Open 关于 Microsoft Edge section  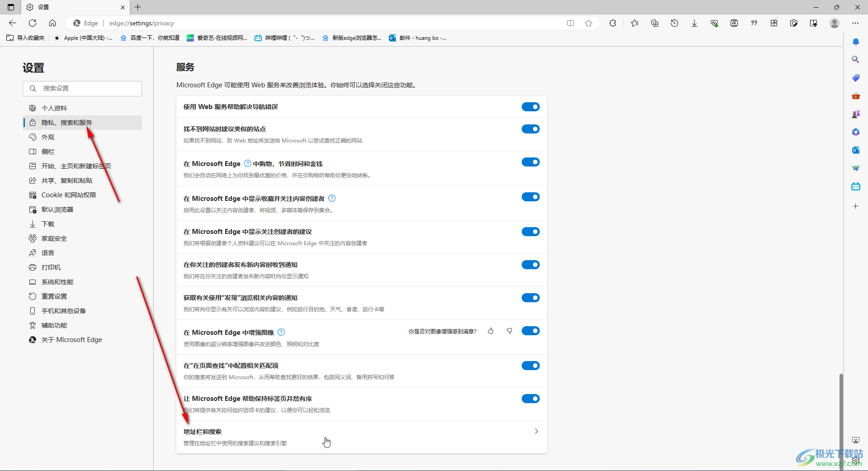click(x=82, y=340)
